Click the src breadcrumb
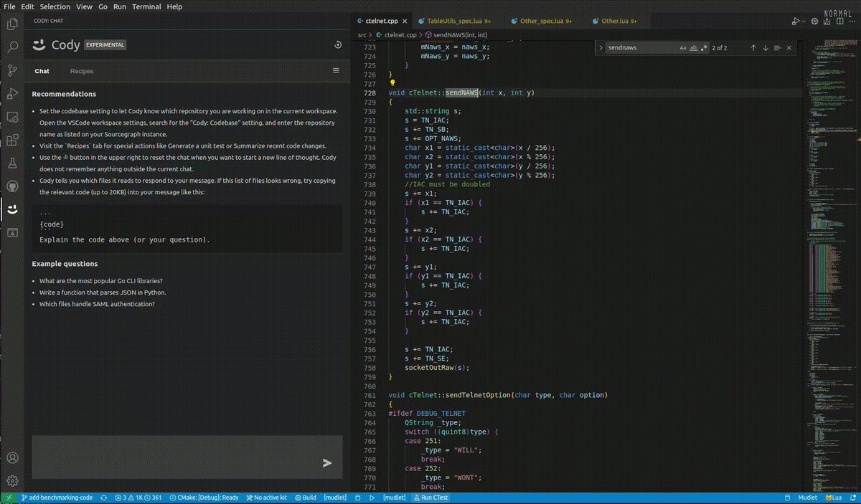This screenshot has height=504, width=861. click(x=362, y=34)
